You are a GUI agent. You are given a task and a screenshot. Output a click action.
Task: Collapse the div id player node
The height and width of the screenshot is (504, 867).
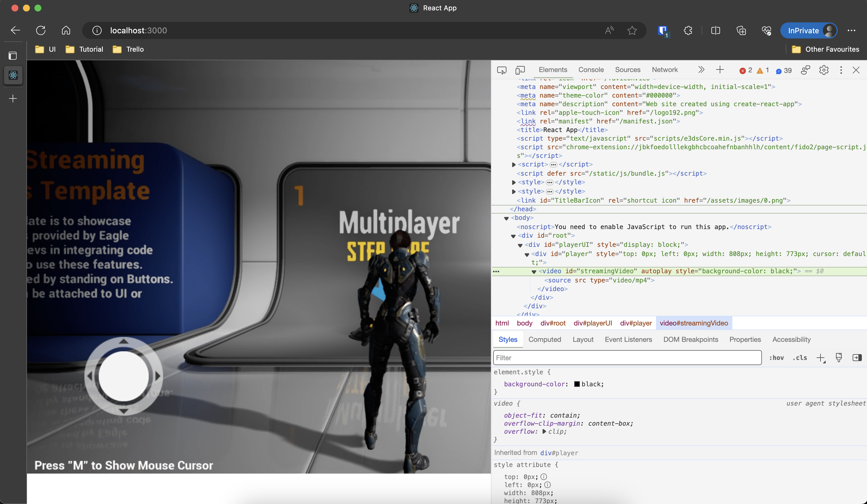pos(527,254)
